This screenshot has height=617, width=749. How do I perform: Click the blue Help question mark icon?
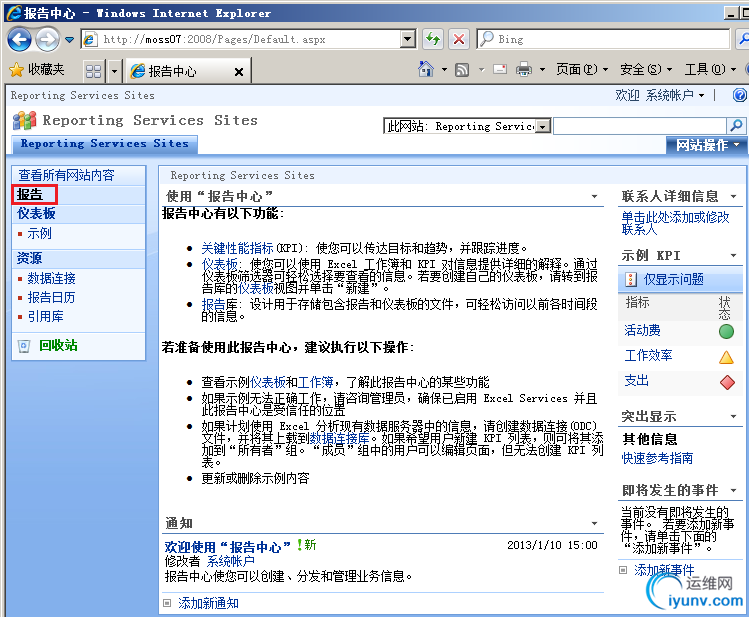click(x=739, y=95)
